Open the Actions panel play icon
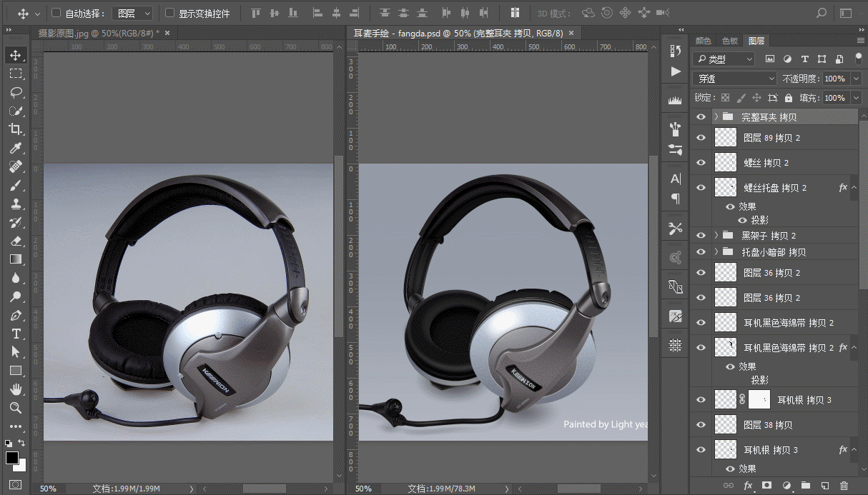This screenshot has width=868, height=495. pos(676,71)
